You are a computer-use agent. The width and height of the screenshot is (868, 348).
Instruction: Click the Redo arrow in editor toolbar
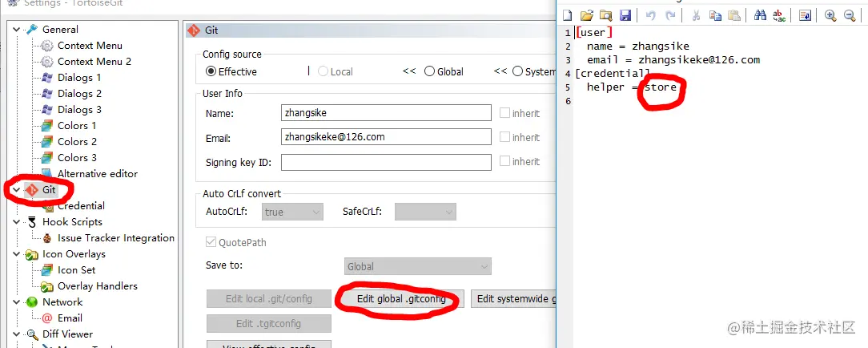coord(670,15)
